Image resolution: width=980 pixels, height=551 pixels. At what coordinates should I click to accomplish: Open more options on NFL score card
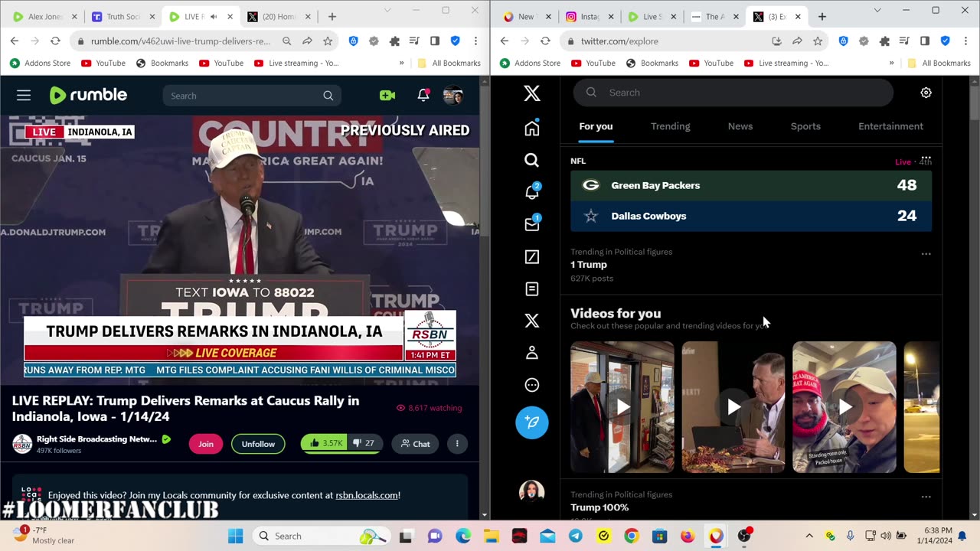[926, 158]
